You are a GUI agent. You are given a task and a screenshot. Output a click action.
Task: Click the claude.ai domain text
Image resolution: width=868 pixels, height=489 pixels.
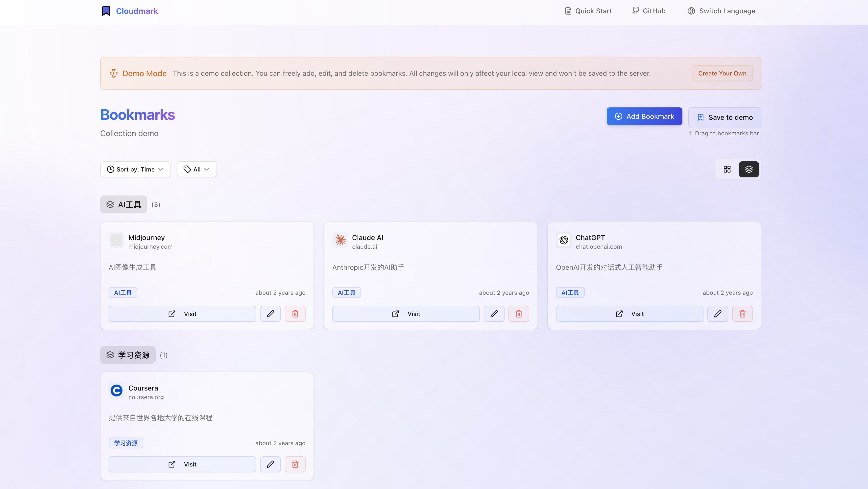[x=364, y=247]
